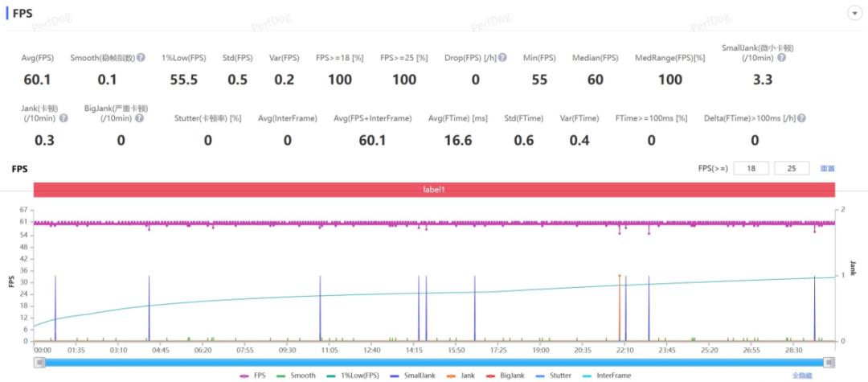
Task: Click help icon next to Delta(FTime)>100ms
Action: [800, 118]
